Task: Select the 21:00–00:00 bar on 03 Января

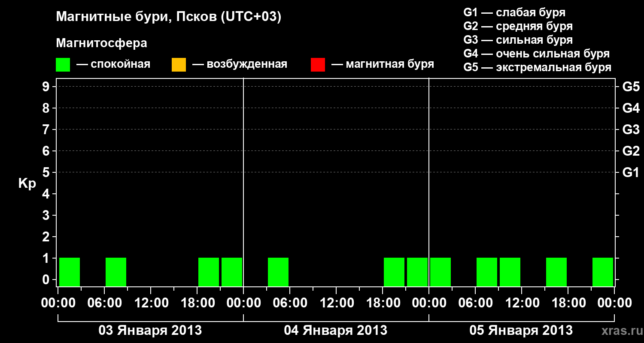Action: pos(232,272)
